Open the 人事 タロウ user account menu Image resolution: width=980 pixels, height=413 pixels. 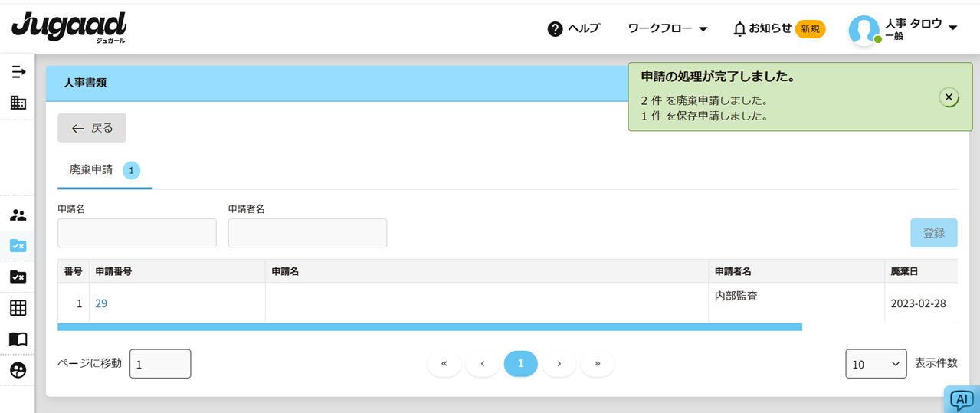pyautogui.click(x=904, y=29)
